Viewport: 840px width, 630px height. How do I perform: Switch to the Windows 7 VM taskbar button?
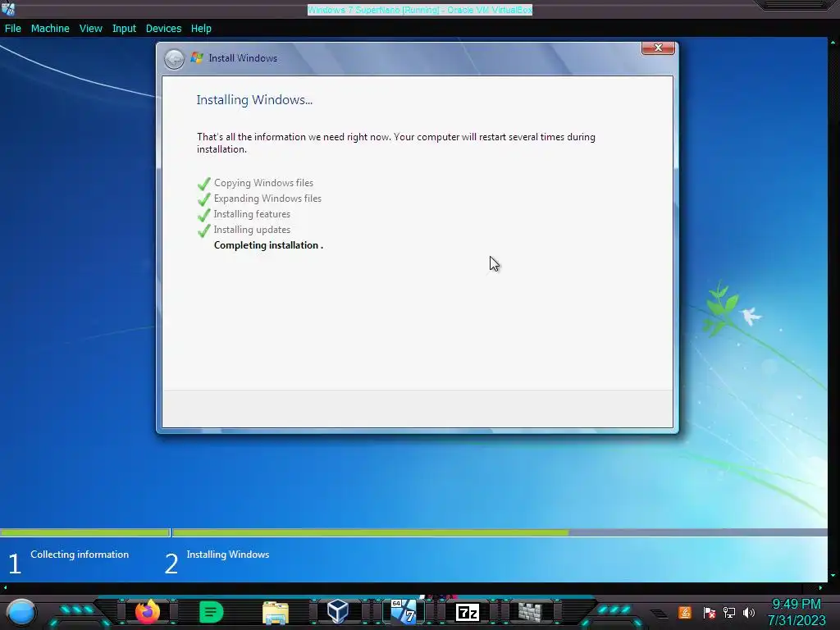point(404,611)
